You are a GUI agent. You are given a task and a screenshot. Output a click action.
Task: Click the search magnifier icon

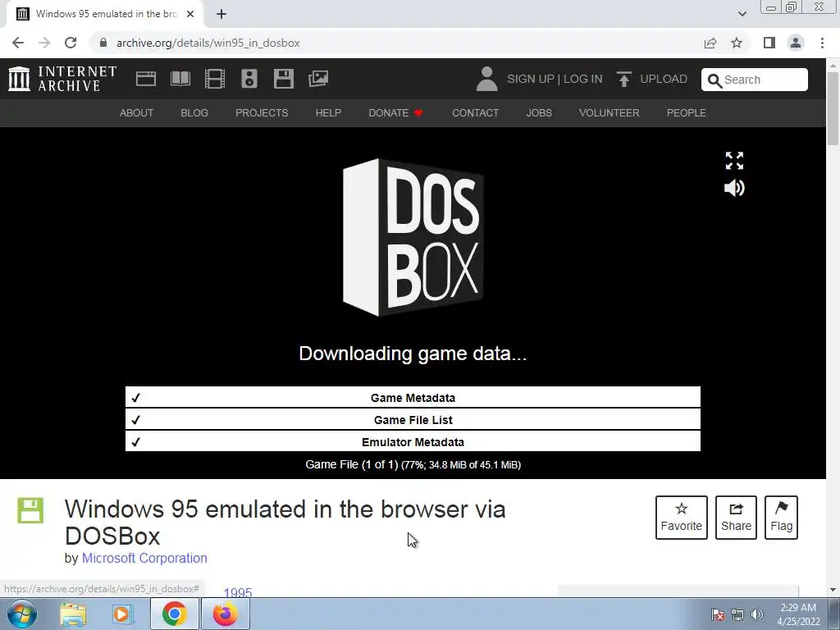pyautogui.click(x=714, y=80)
